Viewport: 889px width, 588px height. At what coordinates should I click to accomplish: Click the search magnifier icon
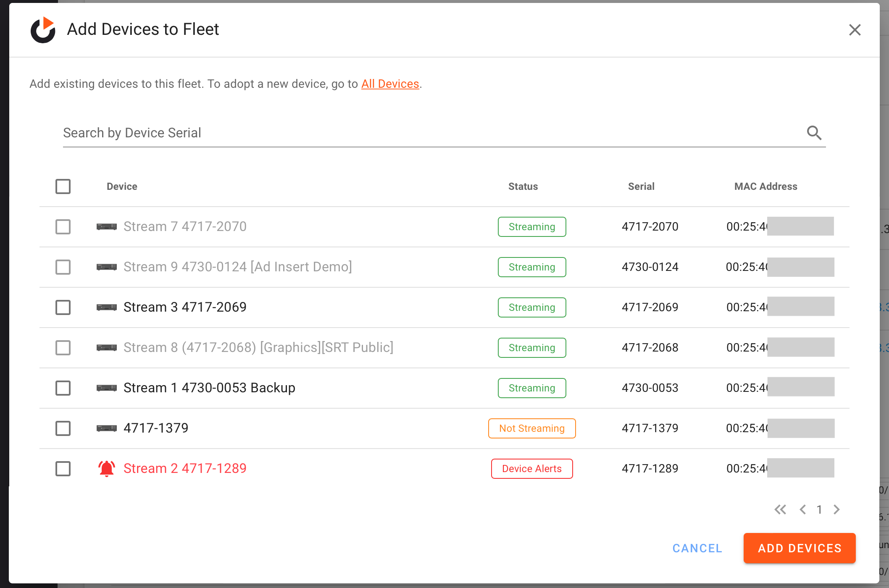tap(815, 133)
